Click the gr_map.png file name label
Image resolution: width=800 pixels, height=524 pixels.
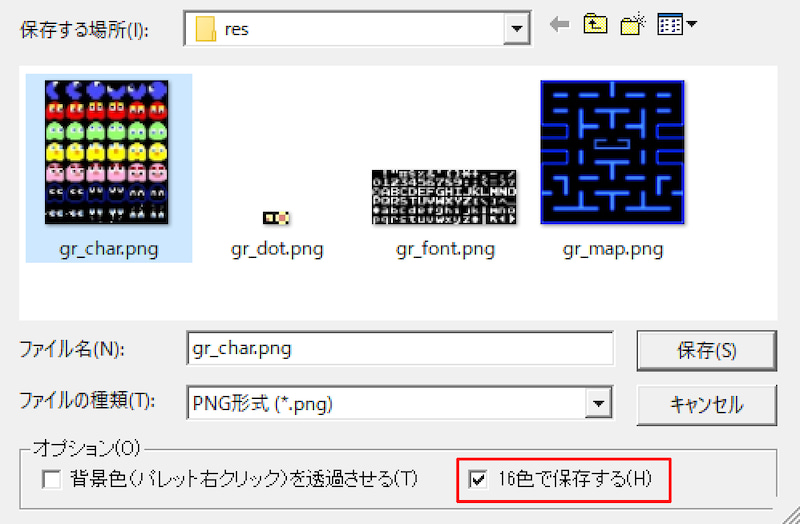click(613, 249)
